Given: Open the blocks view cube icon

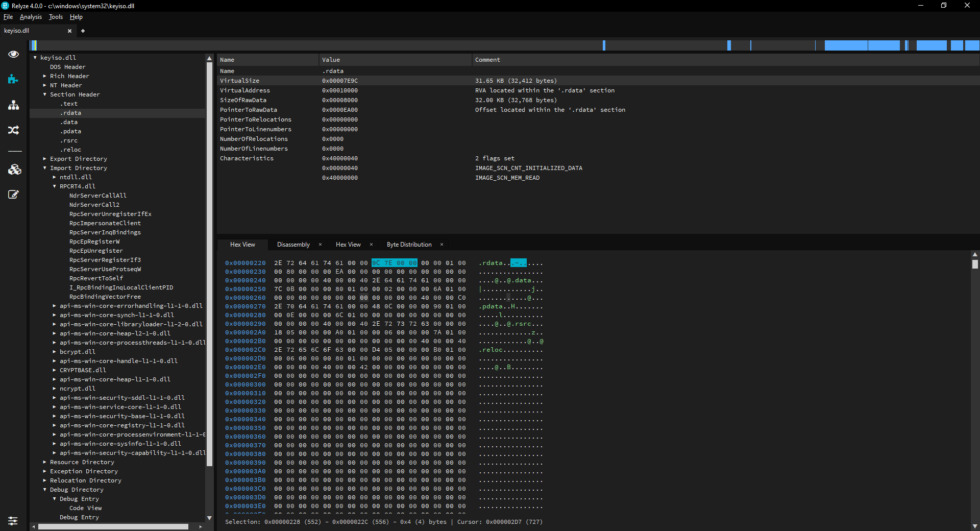Looking at the screenshot, I should pyautogui.click(x=14, y=170).
